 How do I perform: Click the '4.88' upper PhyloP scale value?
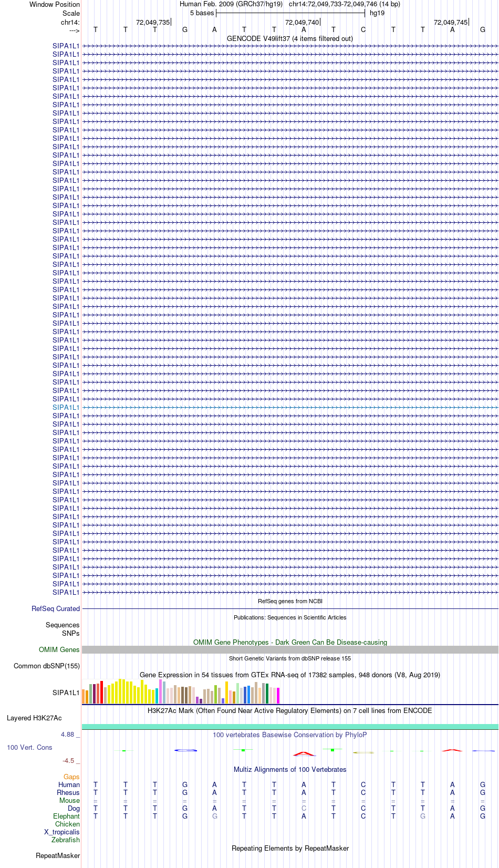point(67,735)
